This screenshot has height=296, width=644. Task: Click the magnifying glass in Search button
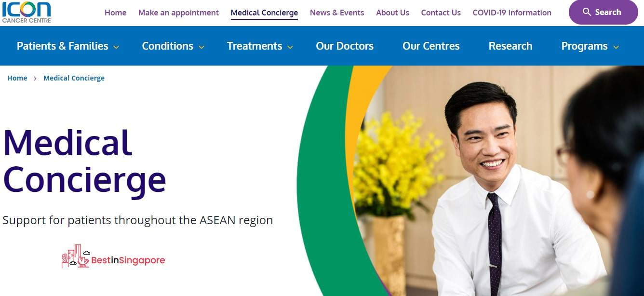587,12
